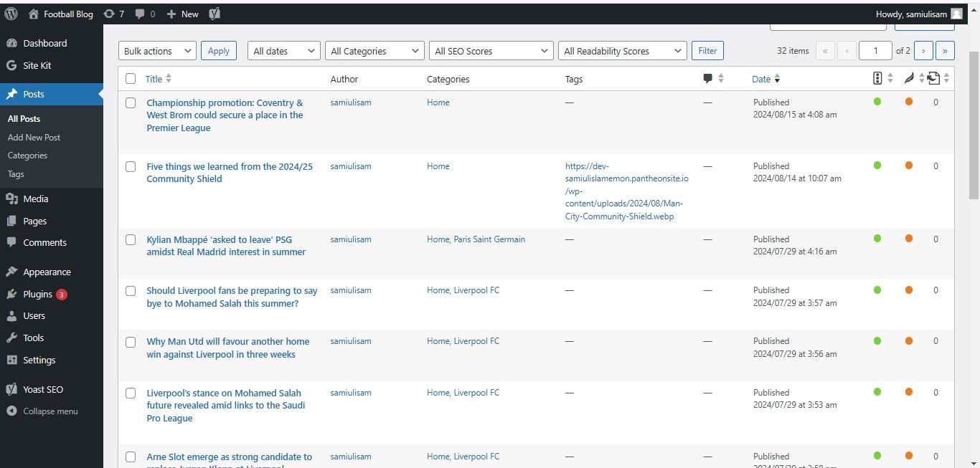
Task: Click the comments column speech bubble header icon
Action: point(707,78)
